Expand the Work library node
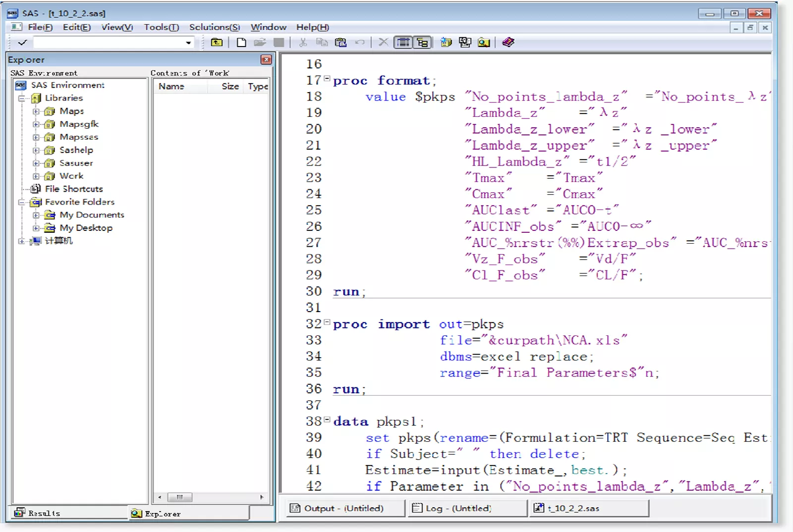The height and width of the screenshot is (532, 793). click(x=36, y=176)
